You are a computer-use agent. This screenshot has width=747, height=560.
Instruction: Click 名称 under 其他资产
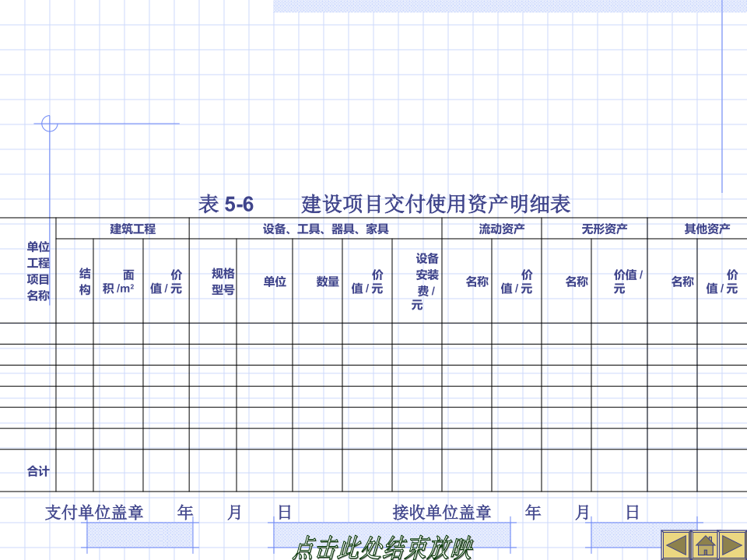coord(682,282)
